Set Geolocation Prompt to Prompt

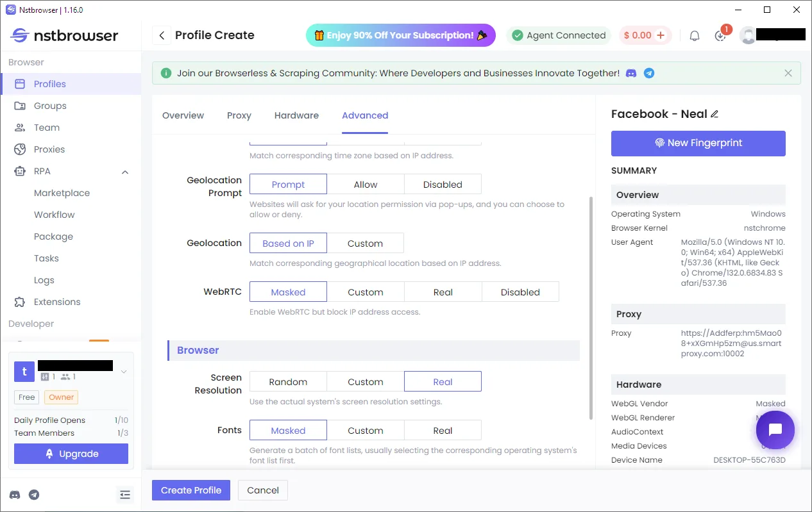tap(288, 185)
